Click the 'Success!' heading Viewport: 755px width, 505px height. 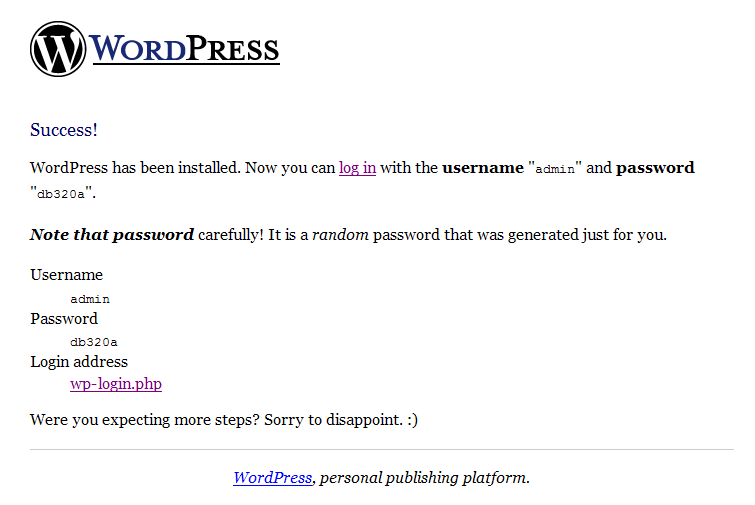click(64, 130)
